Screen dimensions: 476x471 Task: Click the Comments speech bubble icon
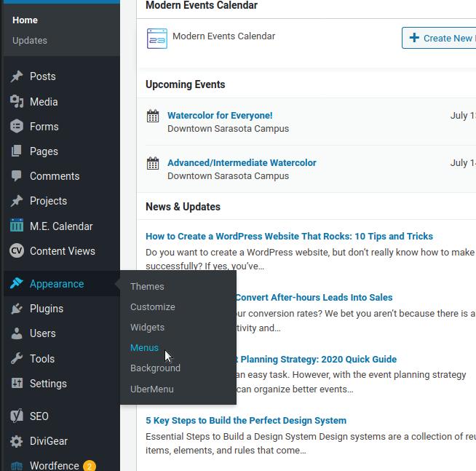pyautogui.click(x=17, y=176)
